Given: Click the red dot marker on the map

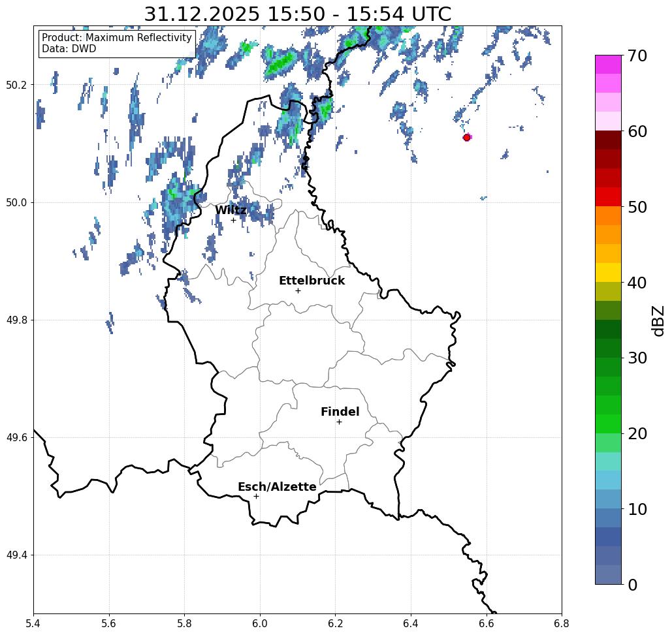Looking at the screenshot, I should (467, 138).
